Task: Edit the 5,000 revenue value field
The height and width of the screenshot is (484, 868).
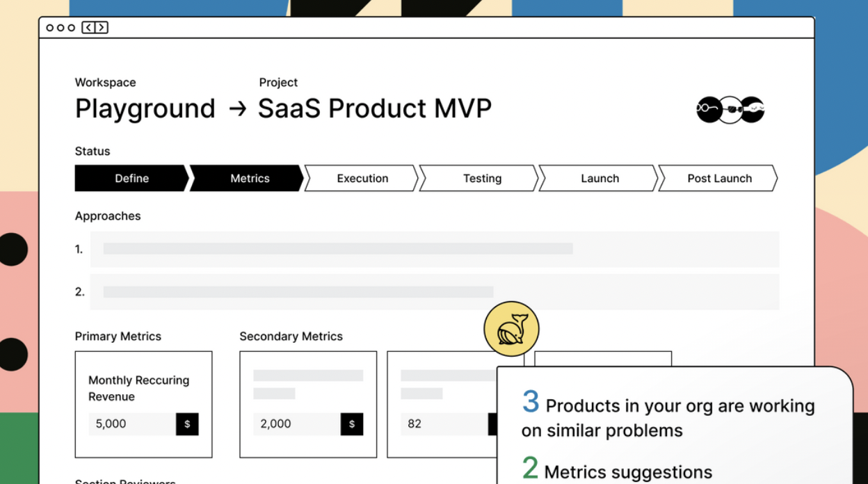Action: (132, 424)
